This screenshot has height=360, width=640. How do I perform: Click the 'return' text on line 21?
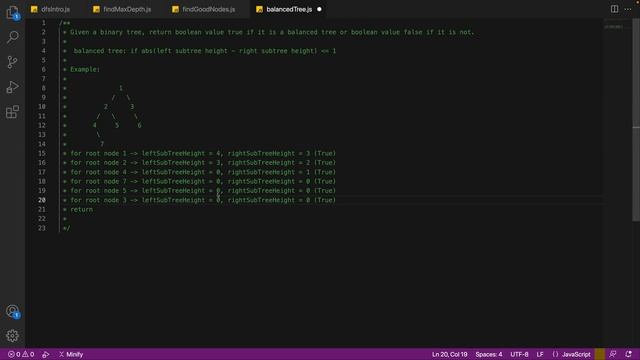click(81, 209)
